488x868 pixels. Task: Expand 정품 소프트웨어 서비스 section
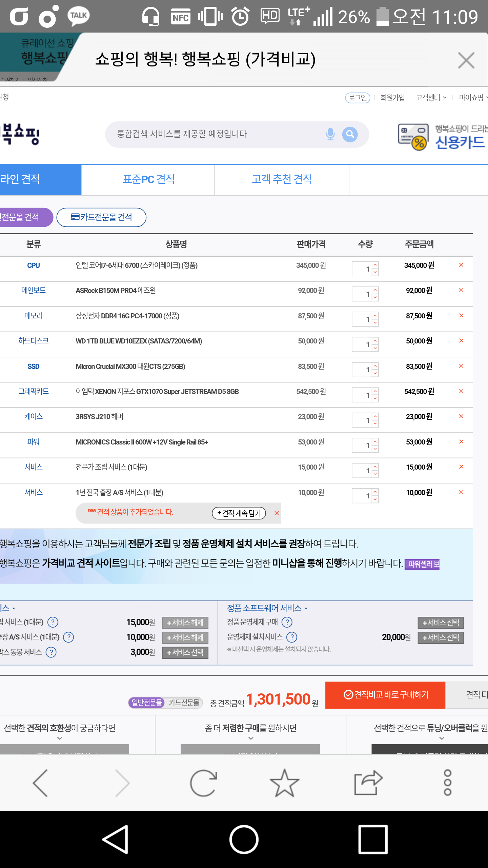(267, 608)
